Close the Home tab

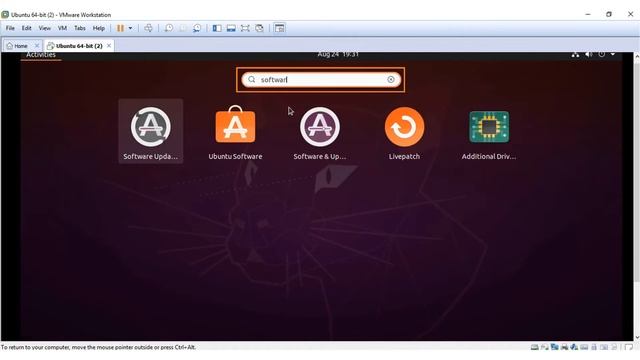click(37, 46)
